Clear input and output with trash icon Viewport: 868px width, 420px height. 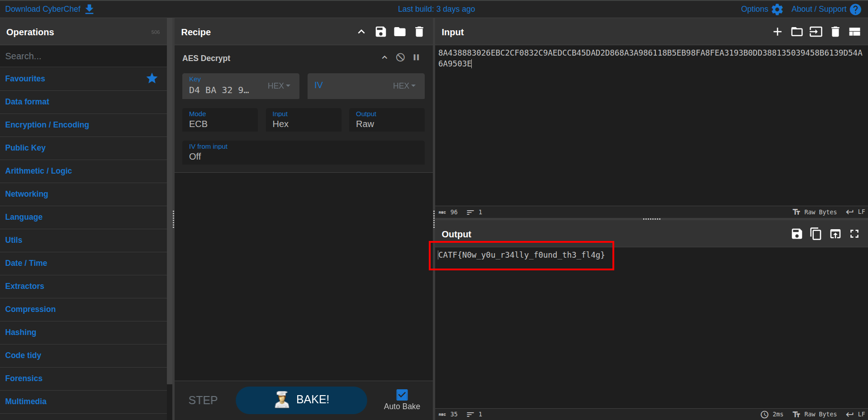click(x=835, y=32)
